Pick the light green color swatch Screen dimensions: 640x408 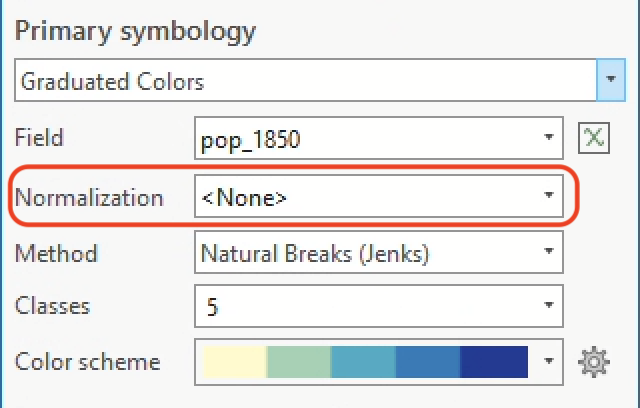[298, 361]
